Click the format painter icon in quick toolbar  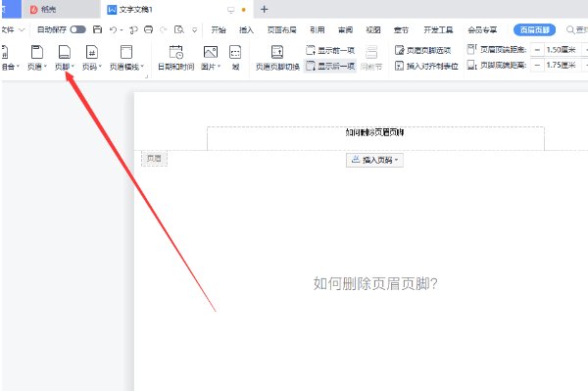pos(133,29)
